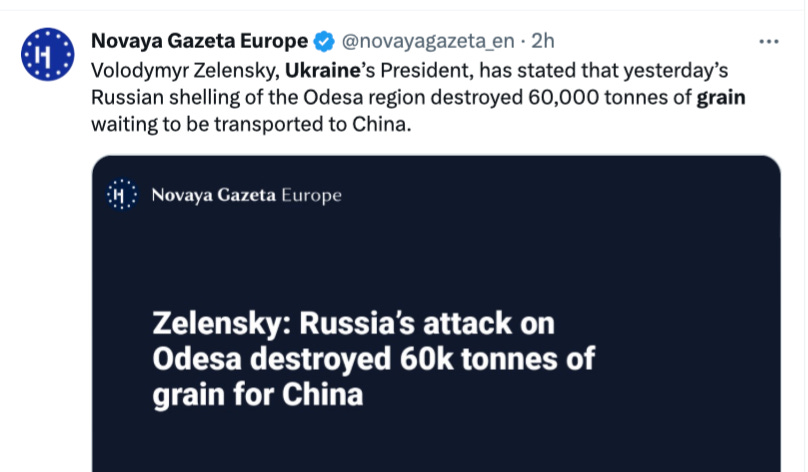Open the tweet's three-dot more menu
The image size is (808, 472).
769,42
